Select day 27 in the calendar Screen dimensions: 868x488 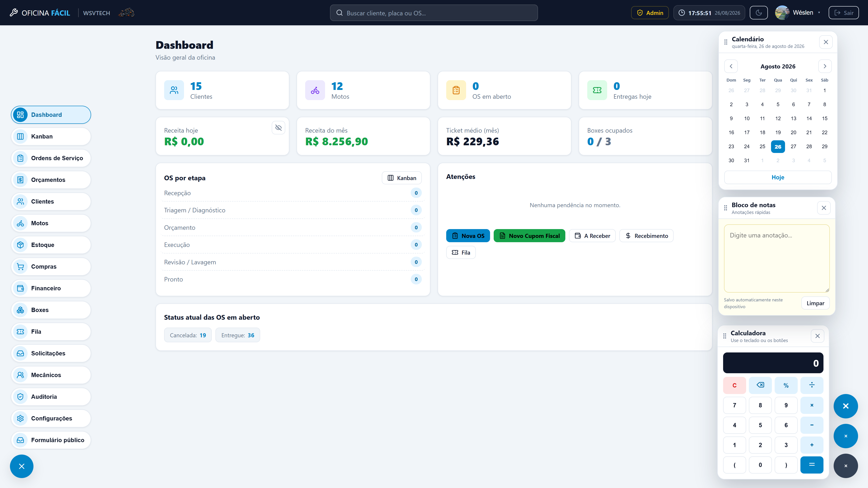(793, 146)
